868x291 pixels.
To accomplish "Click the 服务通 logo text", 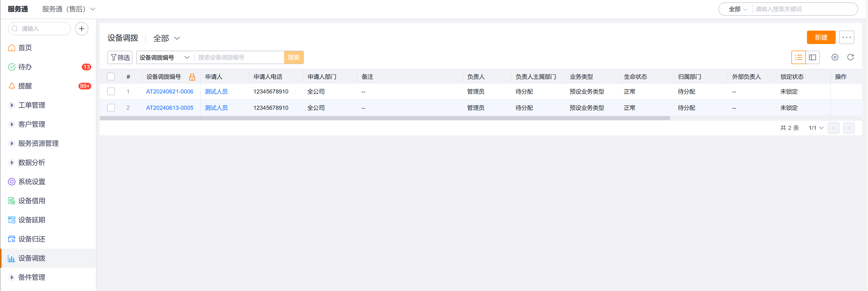I will coord(18,9).
